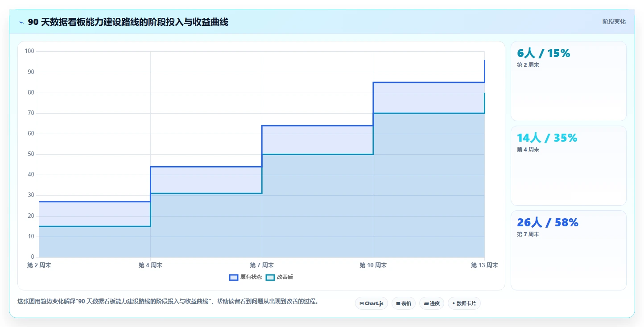Click the lightning icon beside the title
The width and height of the screenshot is (644, 327).
21,22
